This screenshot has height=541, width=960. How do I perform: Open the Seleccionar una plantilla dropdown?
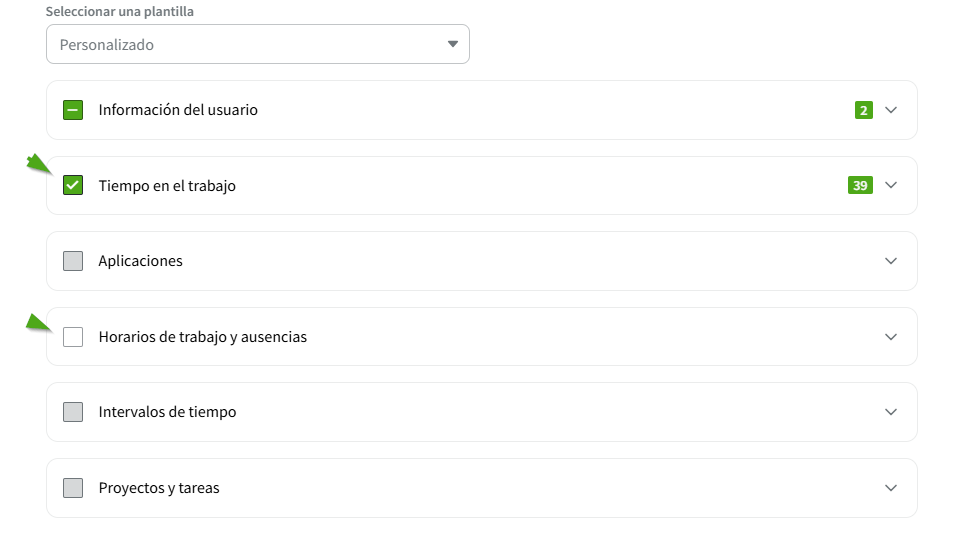click(x=257, y=45)
